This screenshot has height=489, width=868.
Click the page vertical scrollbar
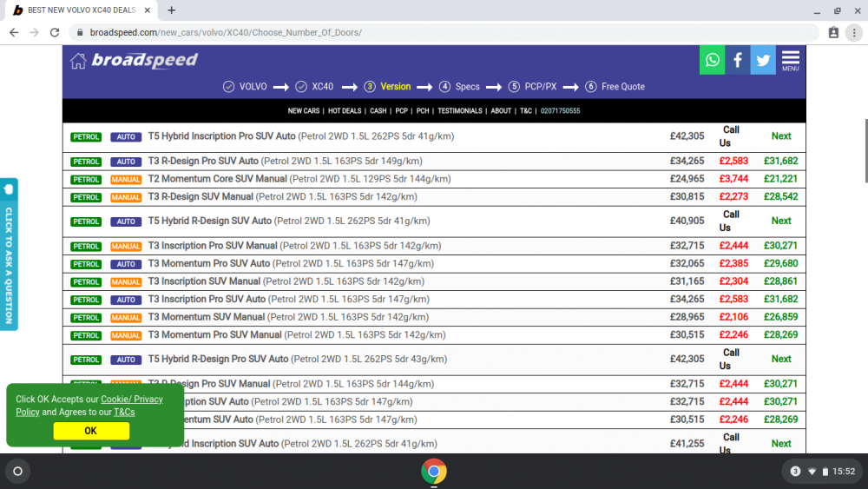(x=865, y=150)
